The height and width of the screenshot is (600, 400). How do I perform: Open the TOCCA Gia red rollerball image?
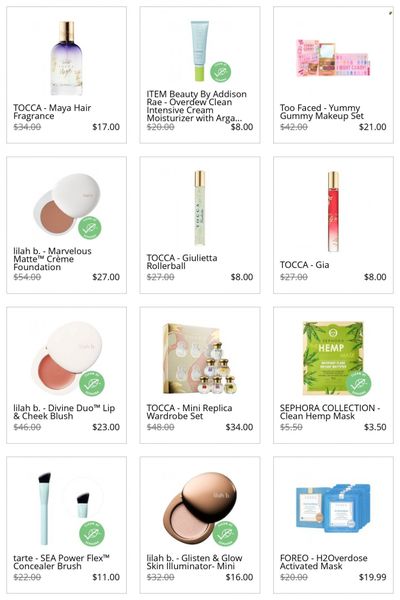(x=333, y=211)
